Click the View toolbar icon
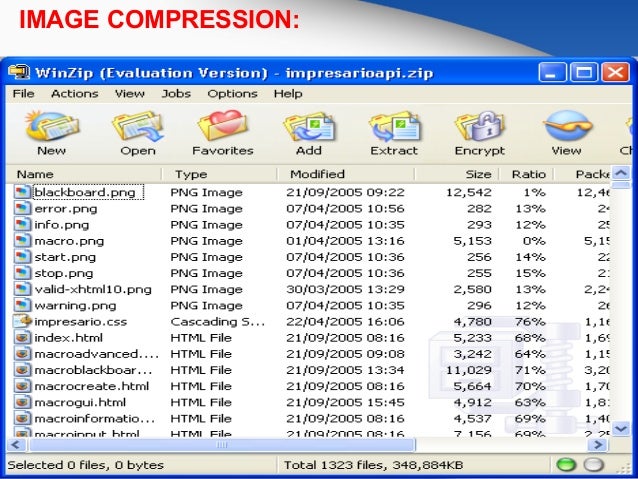Screen dimensions: 638x479 pos(566,127)
